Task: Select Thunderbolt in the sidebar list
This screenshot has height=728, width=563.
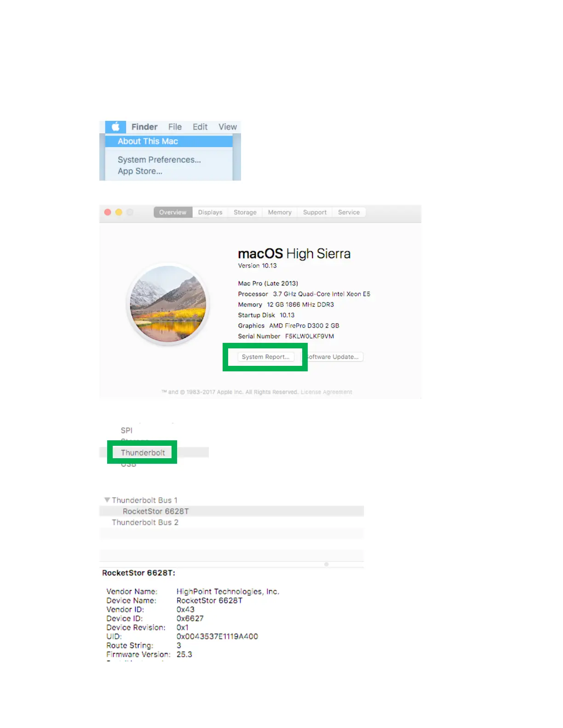Action: click(x=143, y=453)
